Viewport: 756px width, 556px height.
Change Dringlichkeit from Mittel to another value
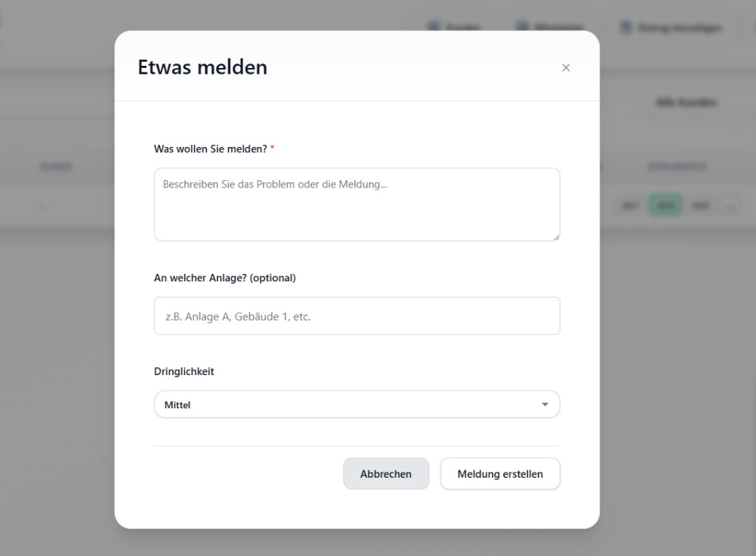[x=357, y=405]
